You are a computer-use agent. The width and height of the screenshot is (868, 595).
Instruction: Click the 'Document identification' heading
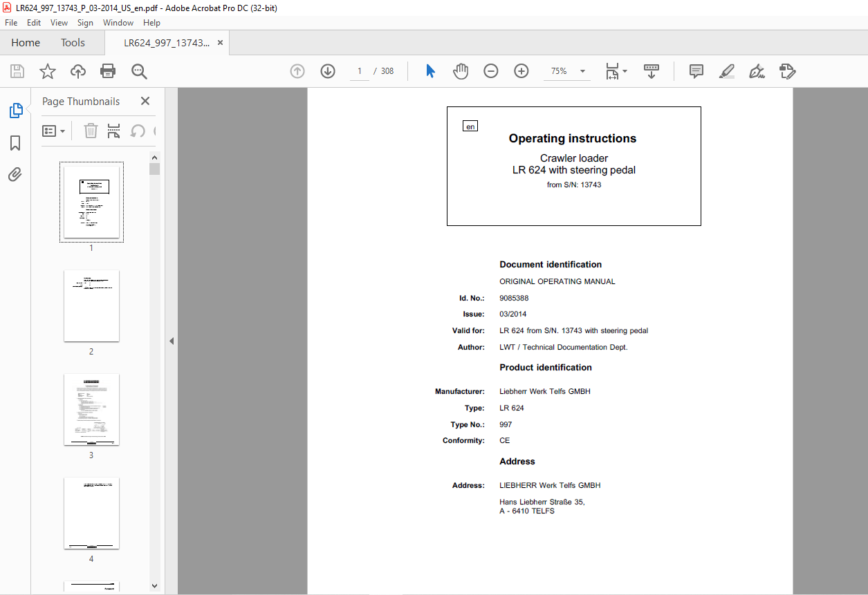[551, 265]
